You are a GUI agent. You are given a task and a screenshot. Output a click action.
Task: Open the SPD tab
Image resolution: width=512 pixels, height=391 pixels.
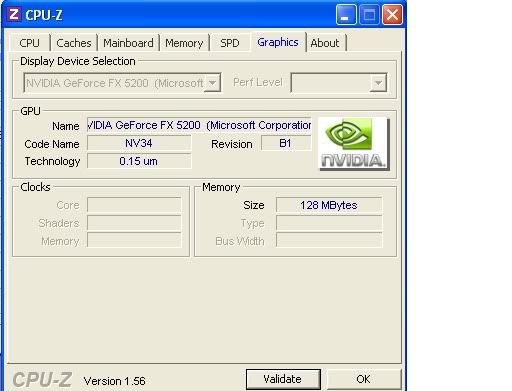pos(230,43)
